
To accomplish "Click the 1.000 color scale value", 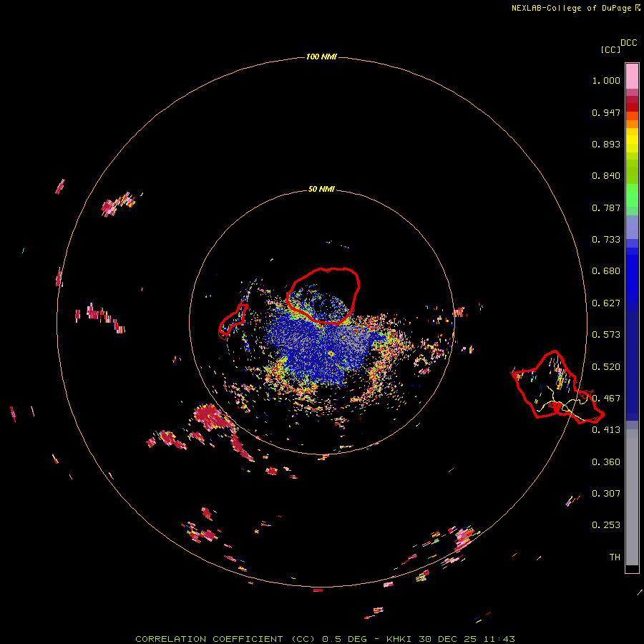I will coord(606,80).
